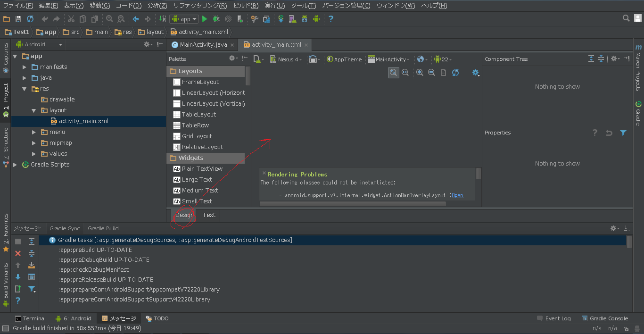Select RelativeLayout in Palette
Viewport: 644px width, 334px height.
[202, 147]
